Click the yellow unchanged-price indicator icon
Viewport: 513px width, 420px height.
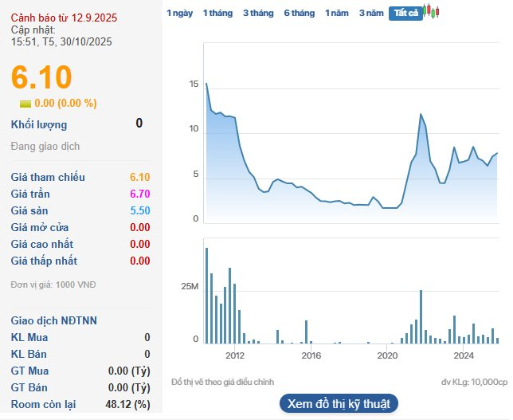coord(25,103)
